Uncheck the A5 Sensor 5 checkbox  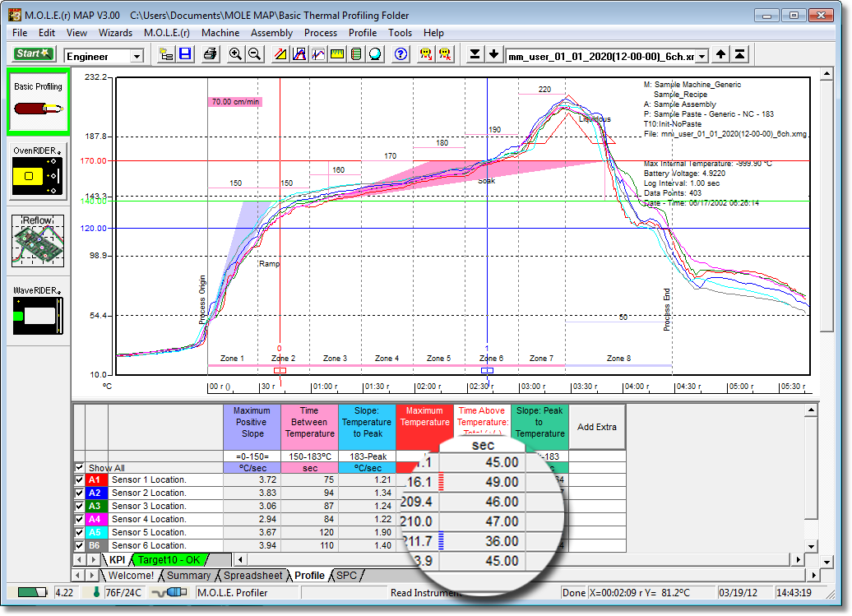[79, 532]
